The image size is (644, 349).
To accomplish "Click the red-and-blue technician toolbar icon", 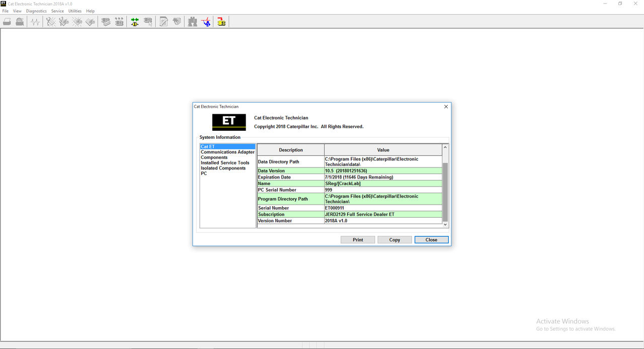I will [206, 22].
